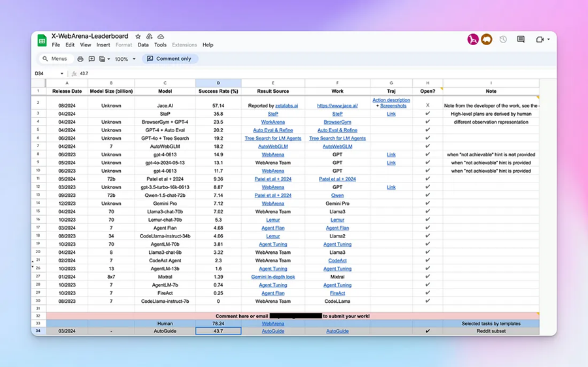Click the Comment only button

[x=169, y=59]
